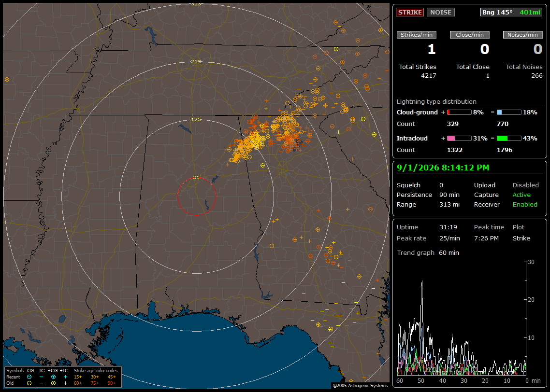Viewport: 550px width, 392px height.
Task: Change the Range 313 mi value
Action: (x=449, y=204)
